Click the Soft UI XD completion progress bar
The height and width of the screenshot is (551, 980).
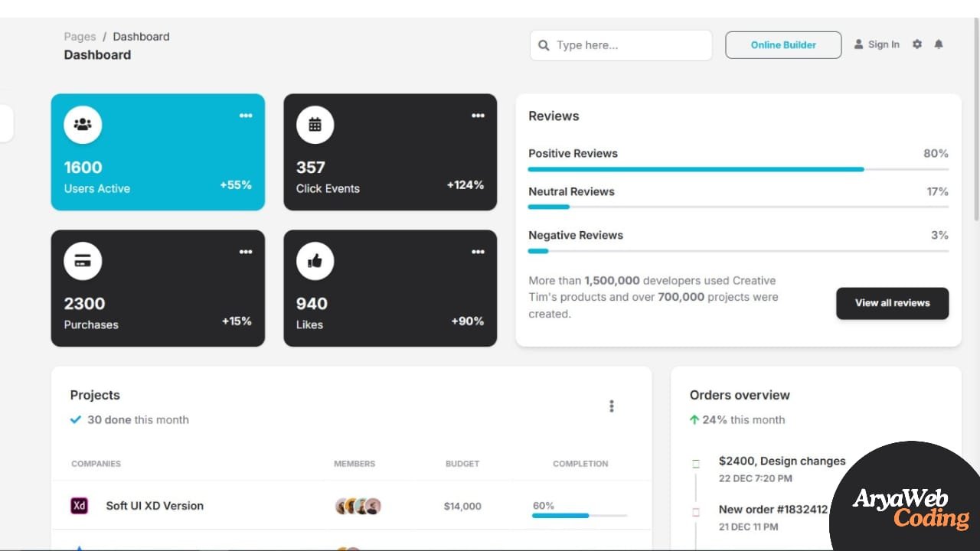(x=580, y=516)
